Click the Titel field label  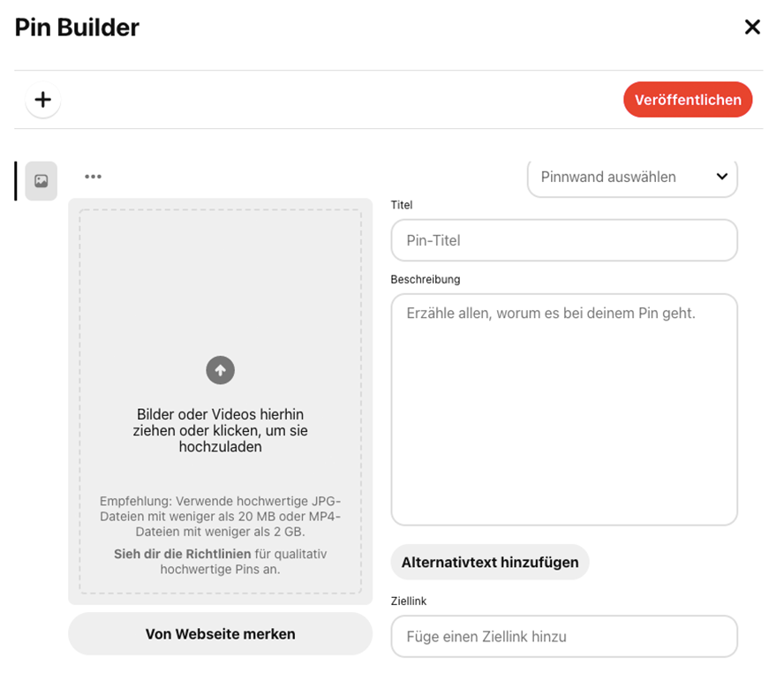click(402, 205)
